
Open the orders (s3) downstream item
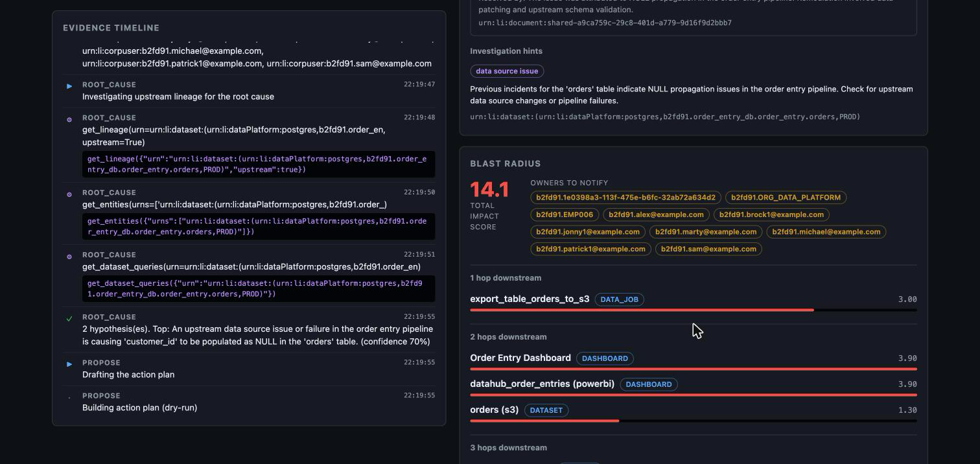494,410
